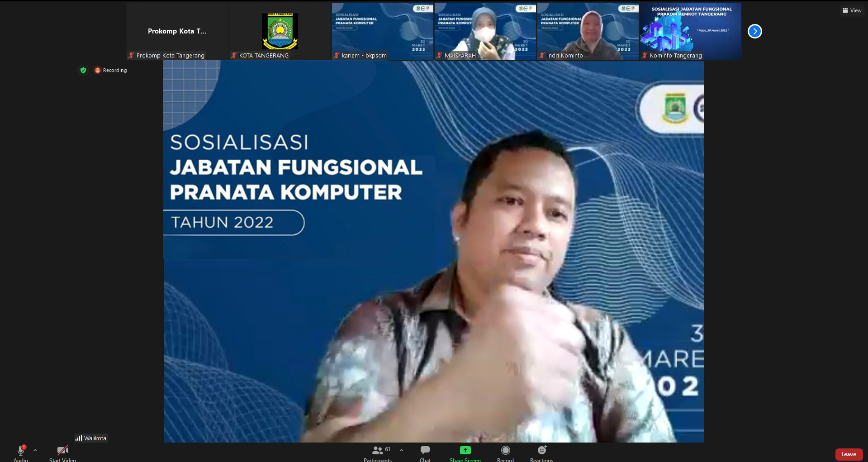Image resolution: width=868 pixels, height=462 pixels.
Task: Expand the caret next to Participants count
Action: tap(402, 451)
